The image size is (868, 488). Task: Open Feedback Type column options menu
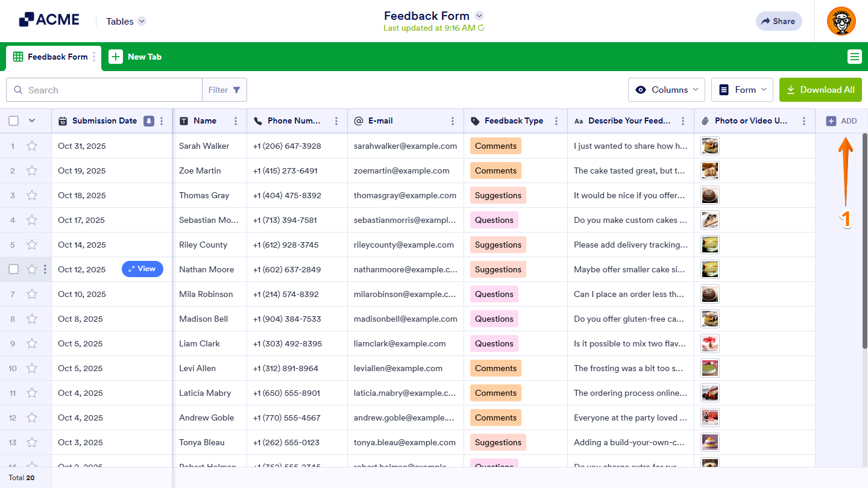point(556,121)
